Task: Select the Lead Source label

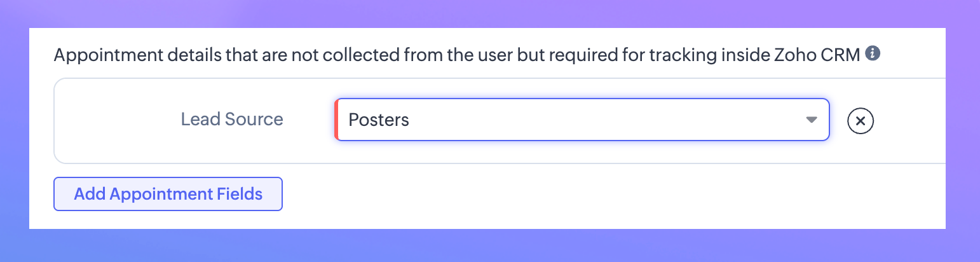Action: click(x=232, y=120)
